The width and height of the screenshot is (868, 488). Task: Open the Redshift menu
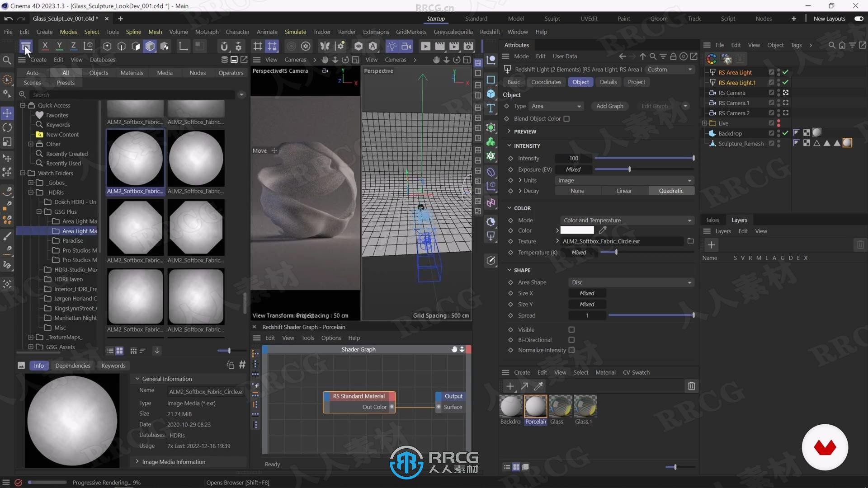click(490, 32)
